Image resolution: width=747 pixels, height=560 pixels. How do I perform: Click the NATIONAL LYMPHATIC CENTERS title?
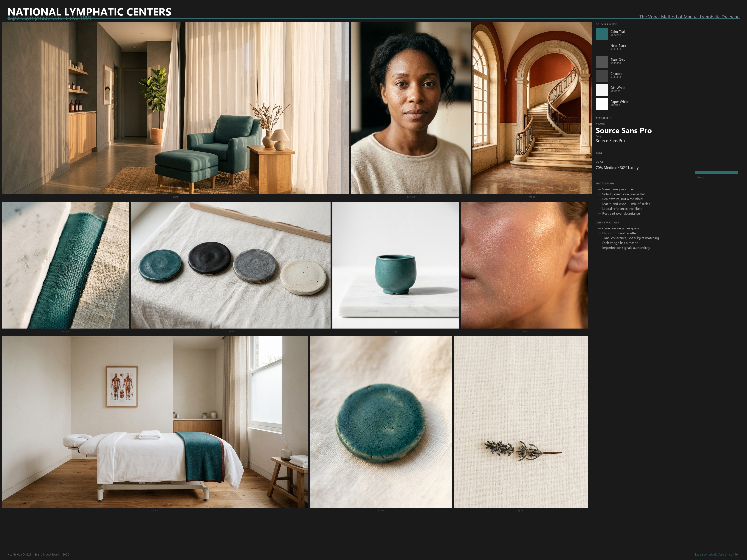(x=89, y=12)
